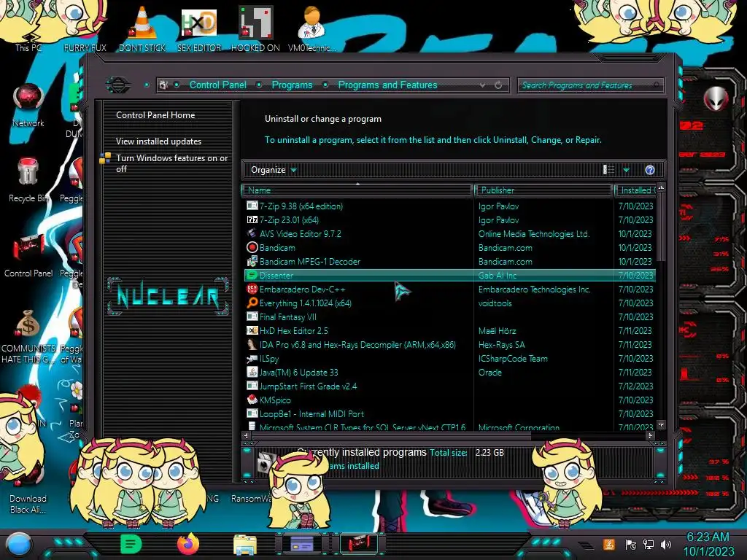
Task: Open Control Panel Home link
Action: coord(155,115)
